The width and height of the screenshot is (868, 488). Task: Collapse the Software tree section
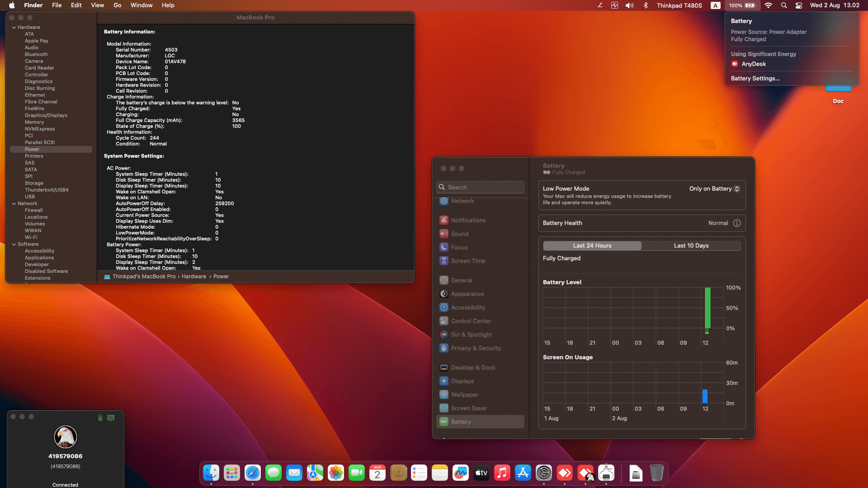(x=14, y=244)
